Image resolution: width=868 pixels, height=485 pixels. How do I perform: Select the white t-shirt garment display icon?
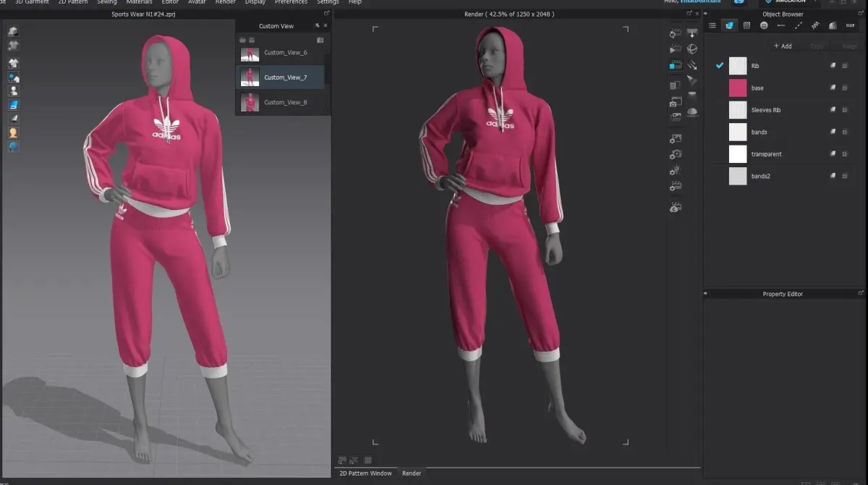click(13, 63)
